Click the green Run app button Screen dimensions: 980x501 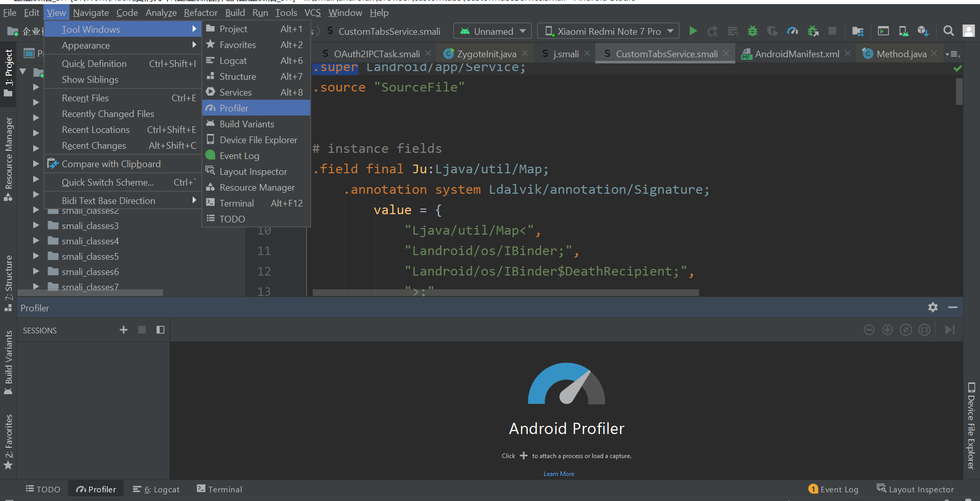(693, 31)
